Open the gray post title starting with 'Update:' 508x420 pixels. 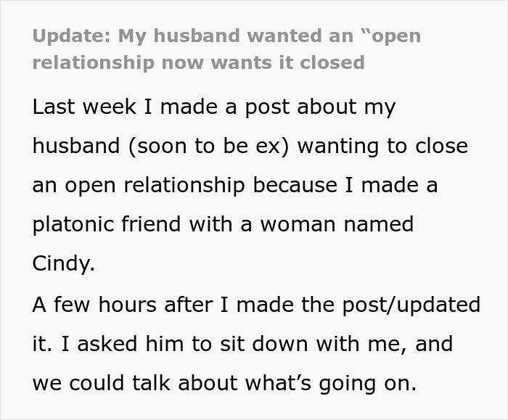[226, 49]
